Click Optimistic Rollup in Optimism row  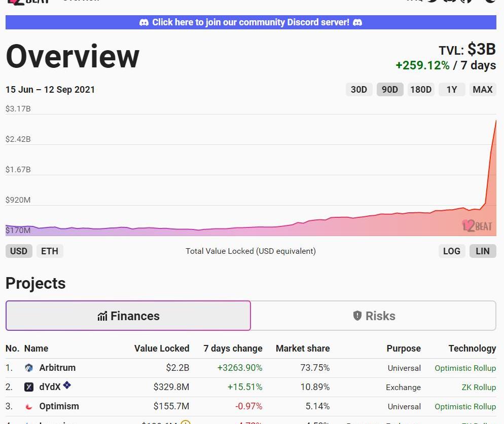tap(465, 407)
